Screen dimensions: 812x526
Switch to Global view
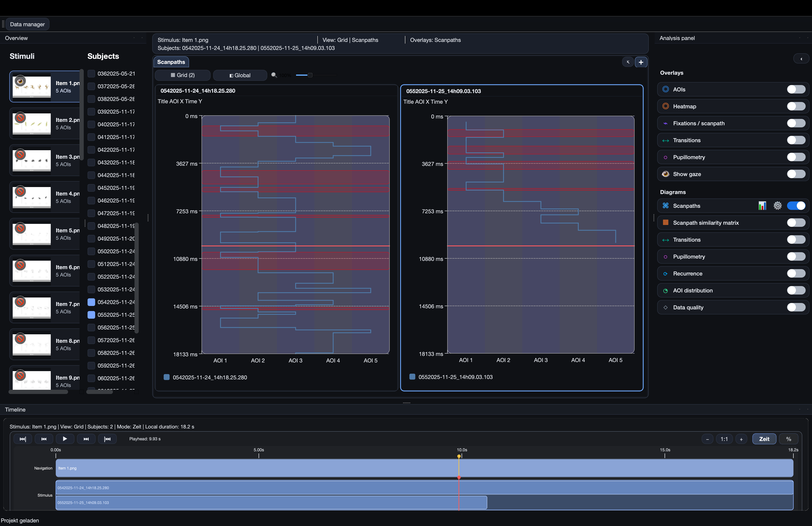pos(240,75)
